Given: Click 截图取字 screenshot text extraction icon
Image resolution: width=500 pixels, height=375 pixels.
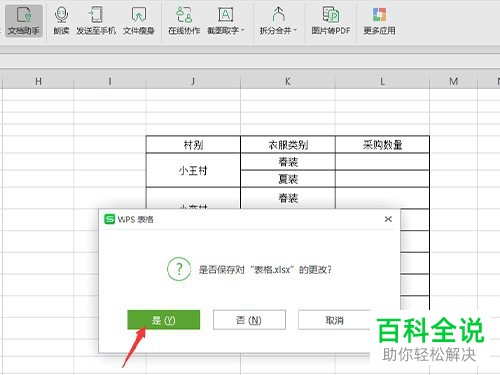Looking at the screenshot, I should tap(225, 14).
